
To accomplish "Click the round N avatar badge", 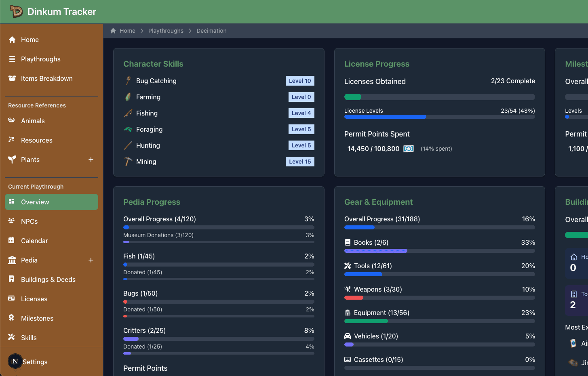I will [15, 361].
